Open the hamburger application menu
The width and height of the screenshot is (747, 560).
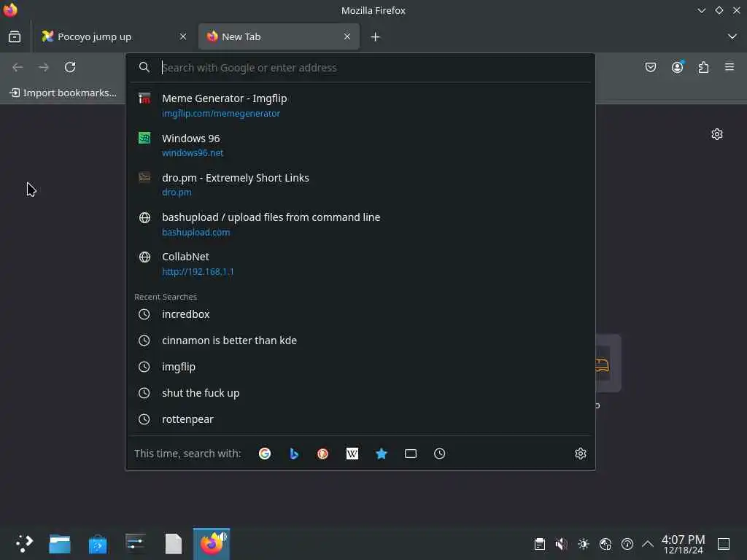pos(729,67)
